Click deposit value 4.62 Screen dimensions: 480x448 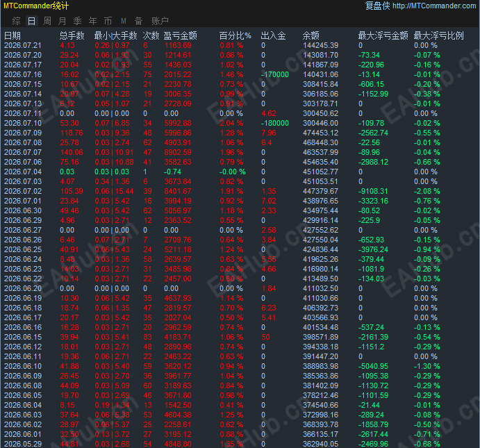pyautogui.click(x=268, y=113)
